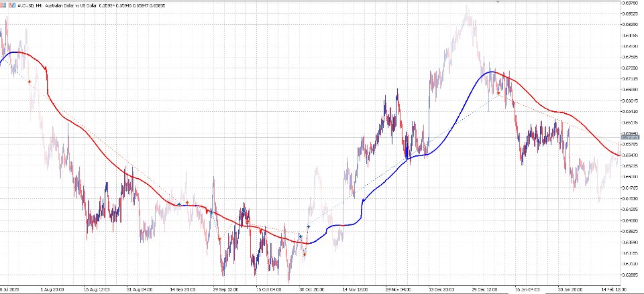Click the 29 Nov 04:00 time axis label
This screenshot has width=644, height=294.
pyautogui.click(x=398, y=289)
